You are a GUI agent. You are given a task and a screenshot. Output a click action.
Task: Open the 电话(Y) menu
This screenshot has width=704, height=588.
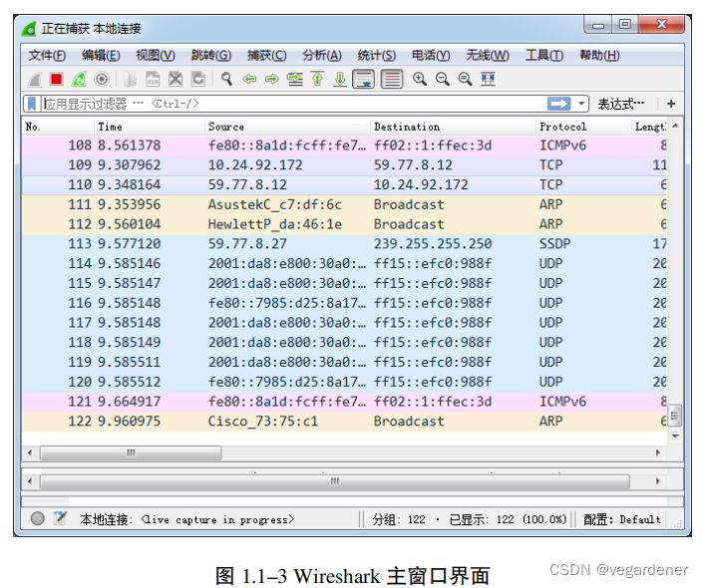431,55
